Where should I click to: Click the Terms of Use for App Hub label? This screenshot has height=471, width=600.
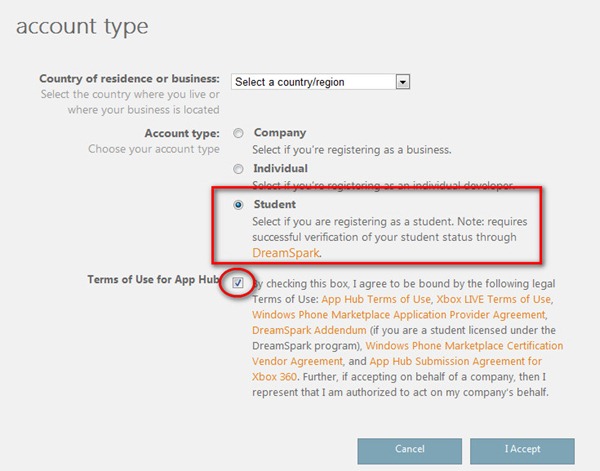coord(152,280)
